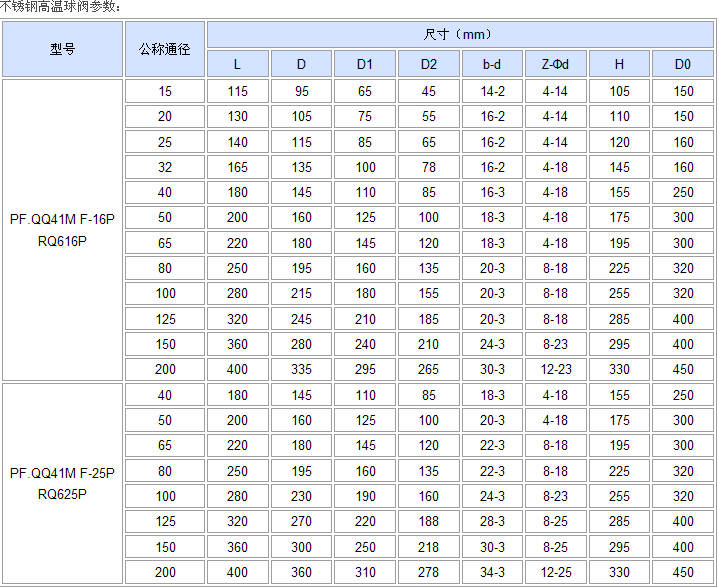Click the L value 115
Image resolution: width=719 pixels, height=587 pixels.
click(x=238, y=91)
